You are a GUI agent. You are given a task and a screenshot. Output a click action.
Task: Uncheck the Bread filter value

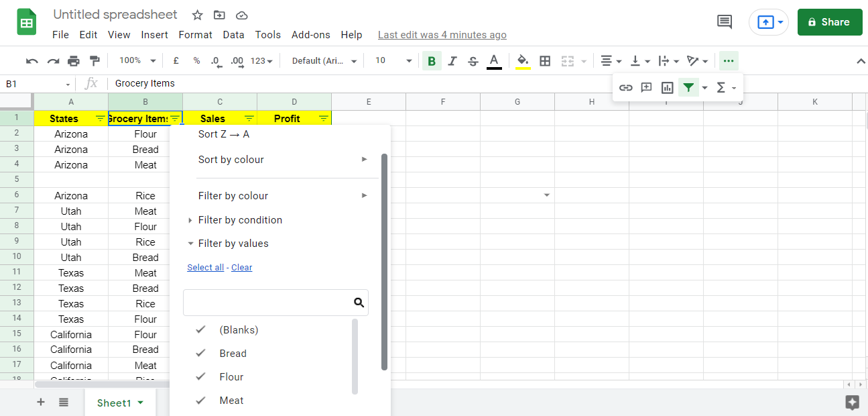[x=200, y=353]
